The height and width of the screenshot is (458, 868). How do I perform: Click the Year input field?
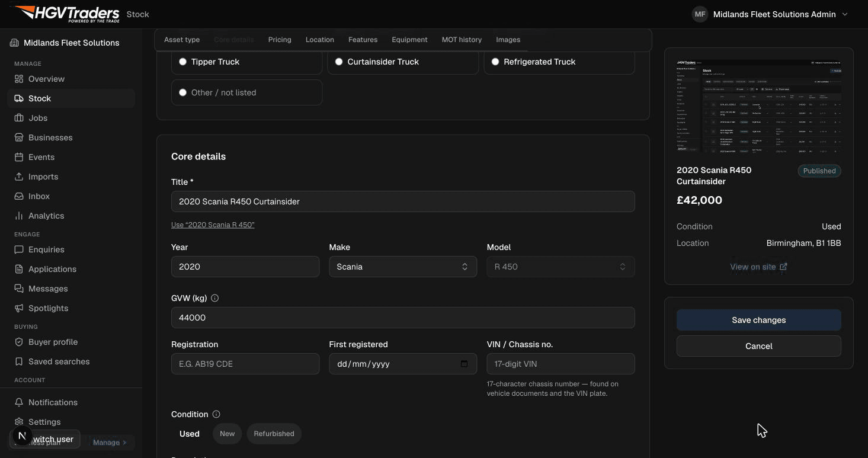[245, 267]
